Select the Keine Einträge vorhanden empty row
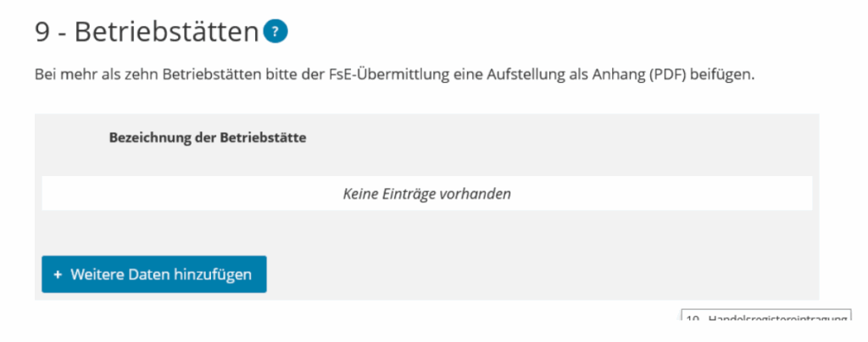 426,194
